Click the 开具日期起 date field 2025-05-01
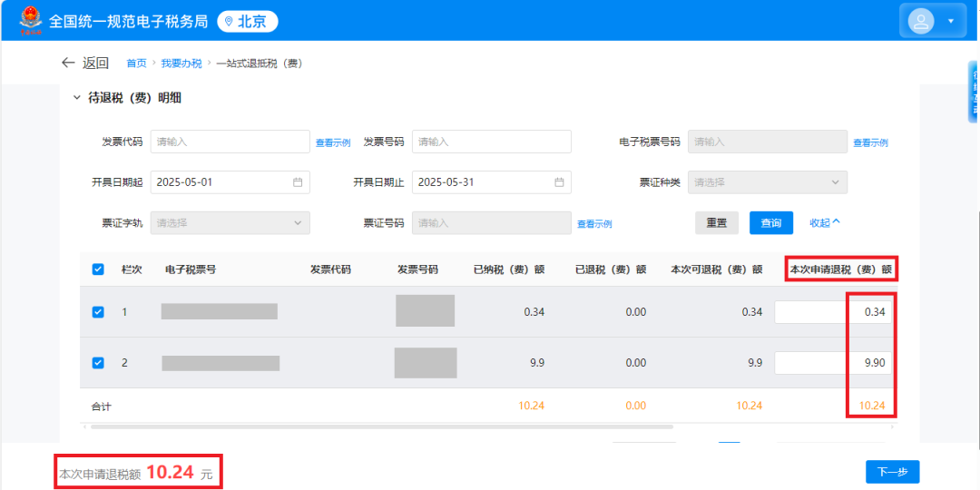This screenshot has height=490, width=980. click(230, 182)
